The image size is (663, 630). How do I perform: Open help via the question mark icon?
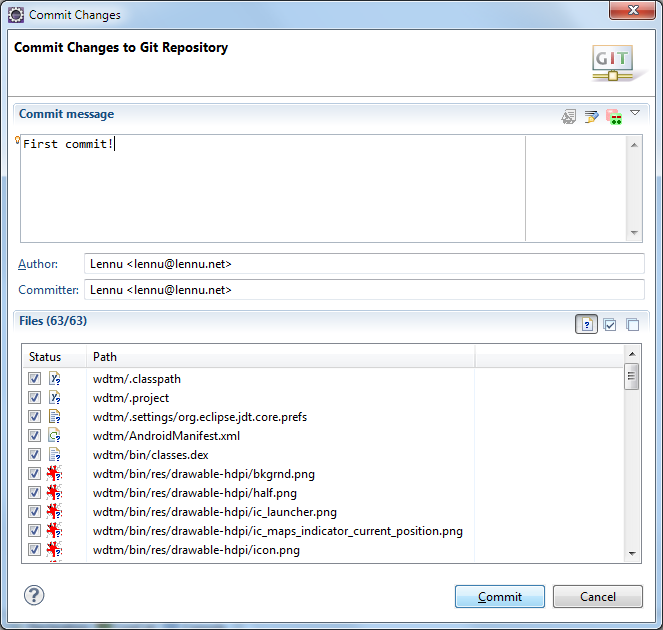(x=34, y=595)
